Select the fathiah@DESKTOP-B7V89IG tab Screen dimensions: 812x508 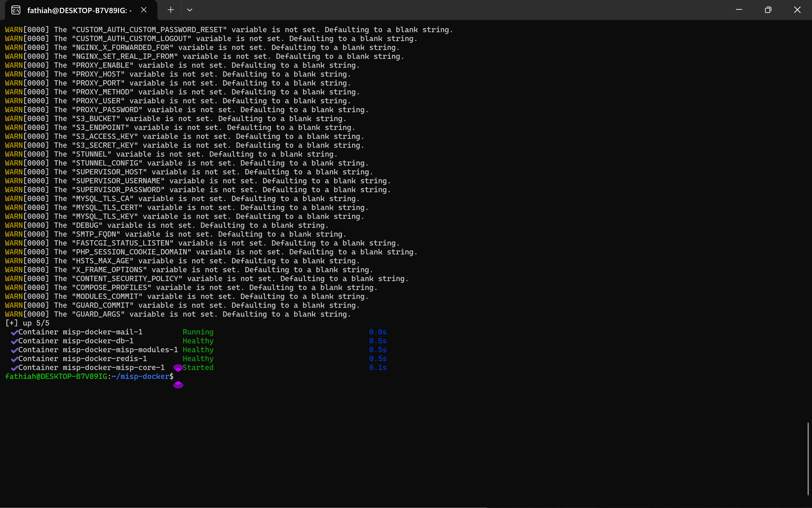81,10
